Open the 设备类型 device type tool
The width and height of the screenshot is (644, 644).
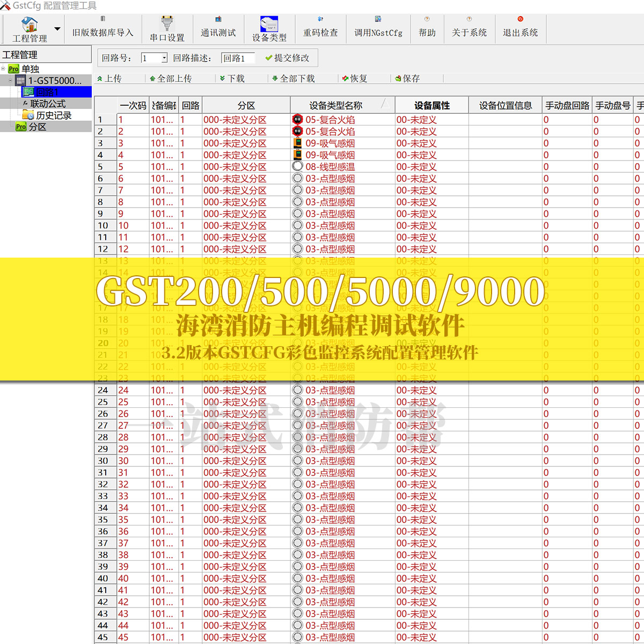[269, 30]
